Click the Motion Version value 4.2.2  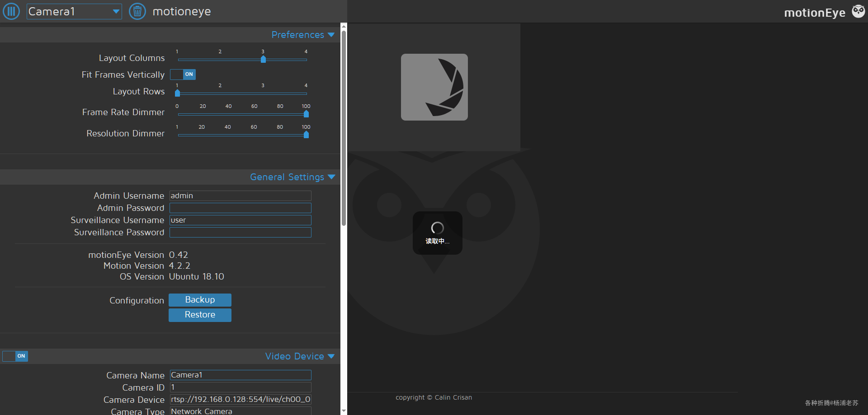pos(179,266)
